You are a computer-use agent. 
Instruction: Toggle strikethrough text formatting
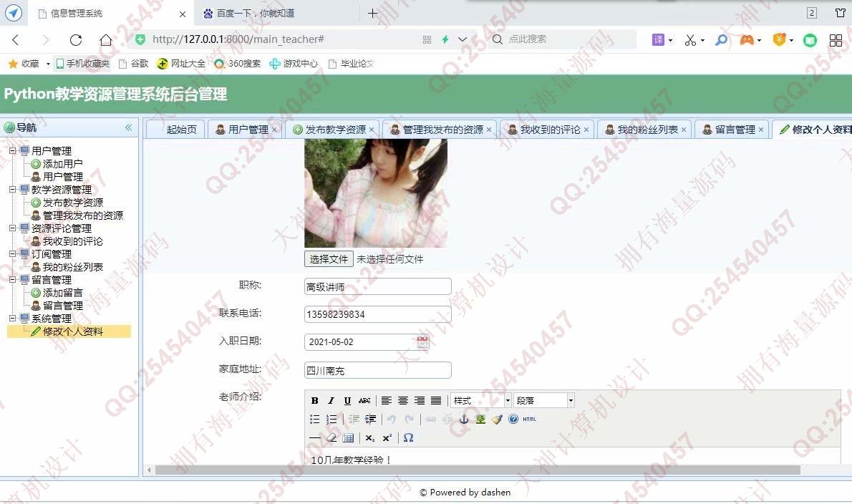pyautogui.click(x=364, y=401)
